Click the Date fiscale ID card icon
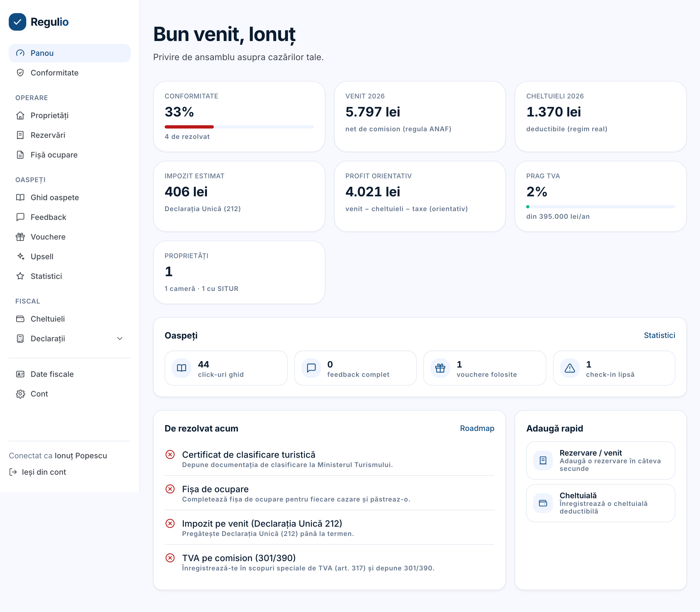The height and width of the screenshot is (612, 700). (21, 374)
